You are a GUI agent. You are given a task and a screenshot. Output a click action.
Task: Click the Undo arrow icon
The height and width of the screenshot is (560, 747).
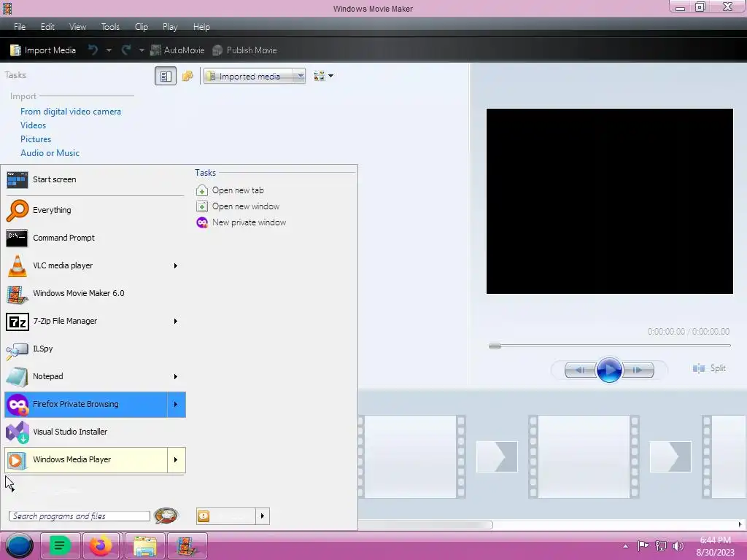pyautogui.click(x=93, y=50)
